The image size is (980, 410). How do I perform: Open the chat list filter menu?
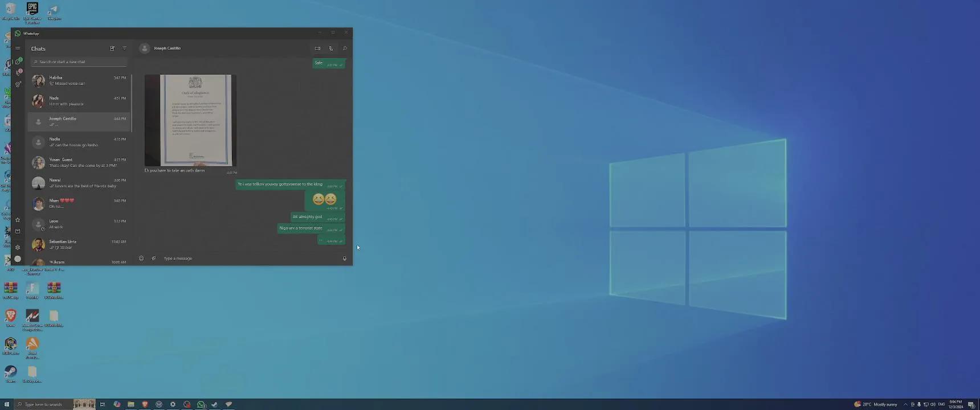point(125,48)
